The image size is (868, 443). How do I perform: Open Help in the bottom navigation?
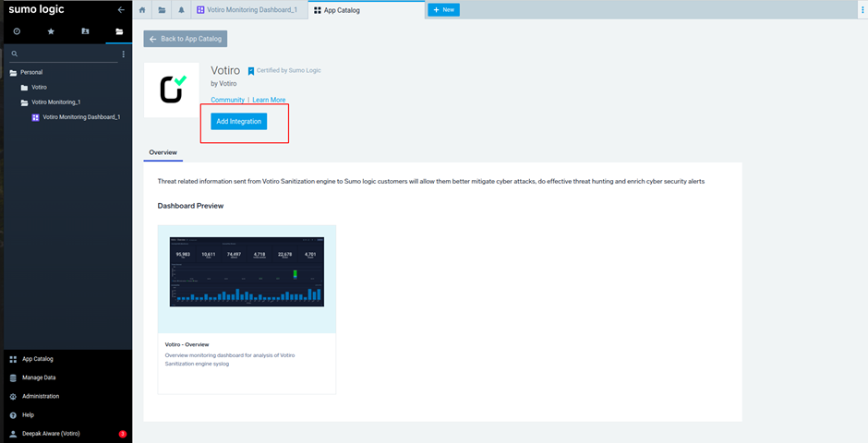pyautogui.click(x=28, y=414)
